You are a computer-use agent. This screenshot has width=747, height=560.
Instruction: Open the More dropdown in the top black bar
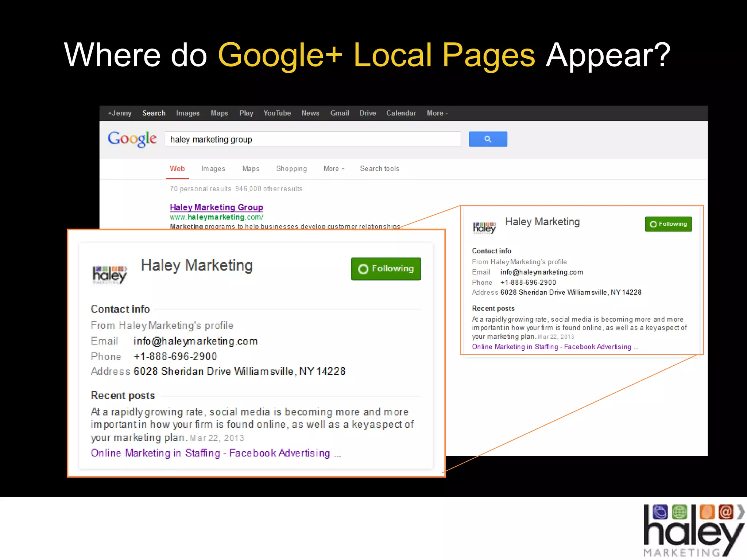pyautogui.click(x=437, y=113)
